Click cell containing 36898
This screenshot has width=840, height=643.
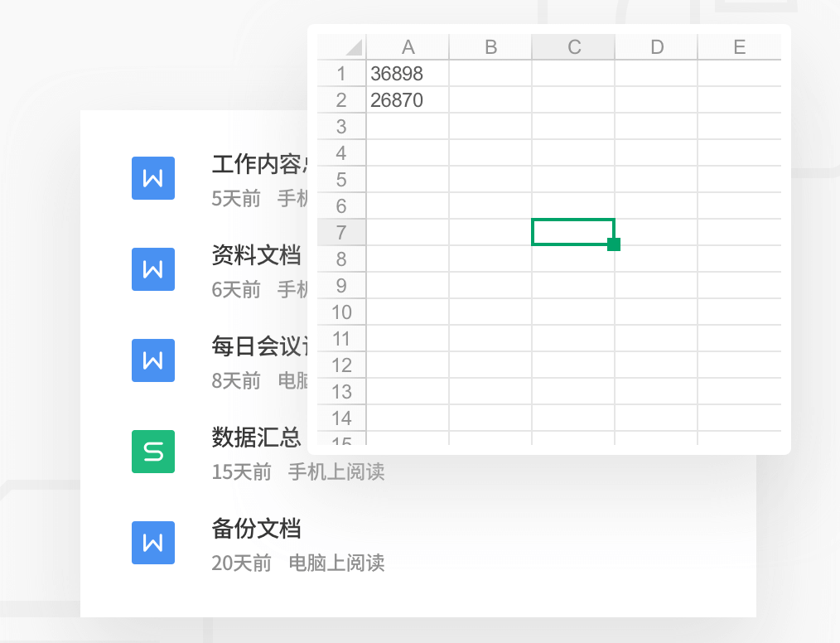point(408,73)
